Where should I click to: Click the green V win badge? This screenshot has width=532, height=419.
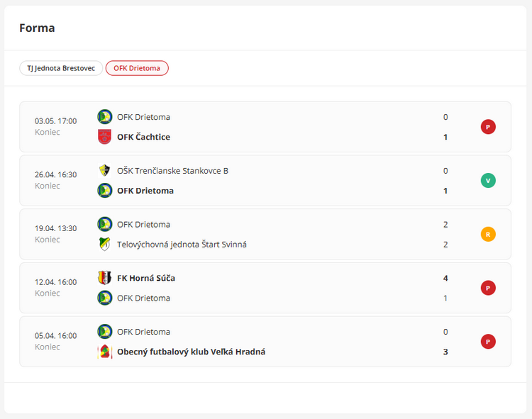click(x=488, y=181)
